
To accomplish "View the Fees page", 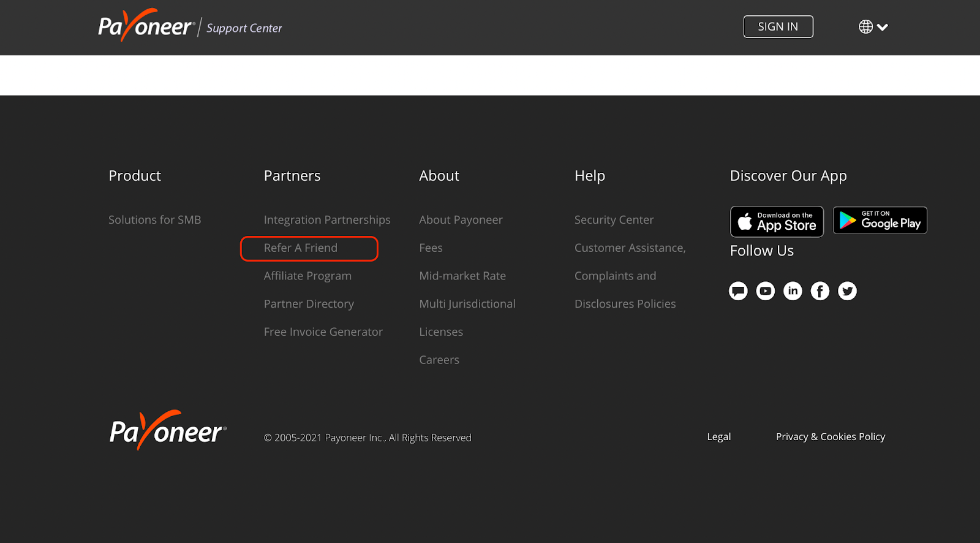I will [431, 248].
